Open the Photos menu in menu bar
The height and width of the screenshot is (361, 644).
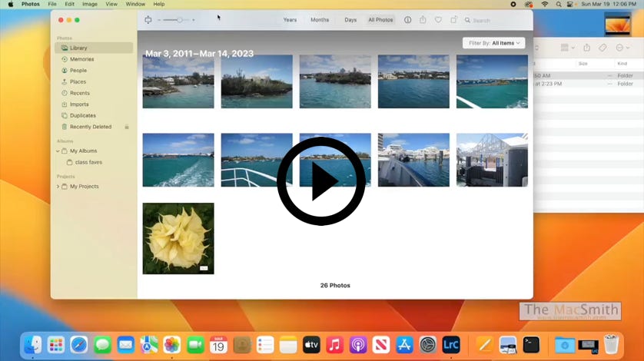click(31, 4)
